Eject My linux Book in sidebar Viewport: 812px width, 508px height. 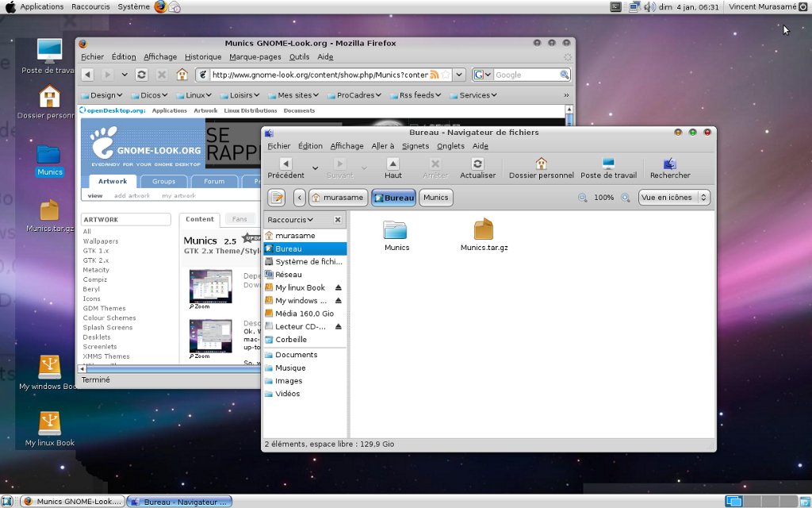coord(338,287)
